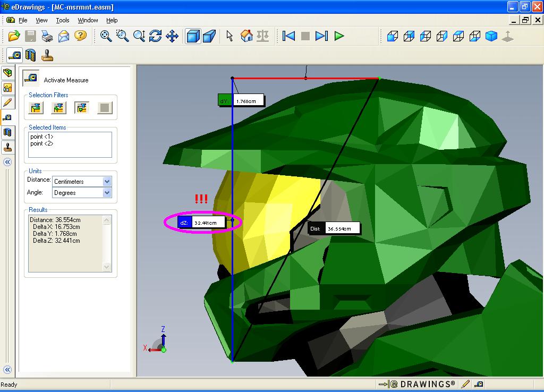Click the dZ 32.441cm label in the viewport
This screenshot has height=392, width=544.
(201, 223)
